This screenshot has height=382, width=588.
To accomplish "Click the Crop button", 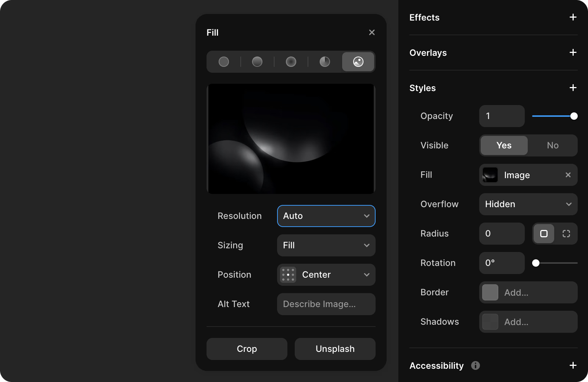I will [247, 349].
